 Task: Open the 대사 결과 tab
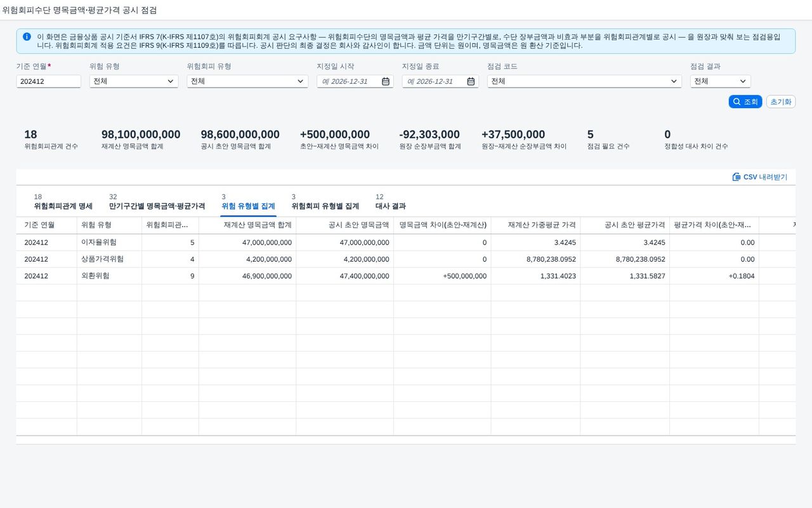click(391, 202)
